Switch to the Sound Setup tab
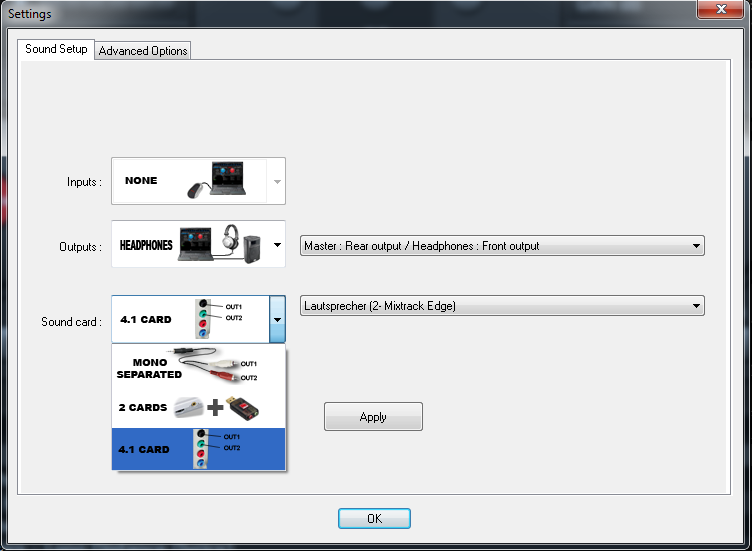 click(56, 49)
